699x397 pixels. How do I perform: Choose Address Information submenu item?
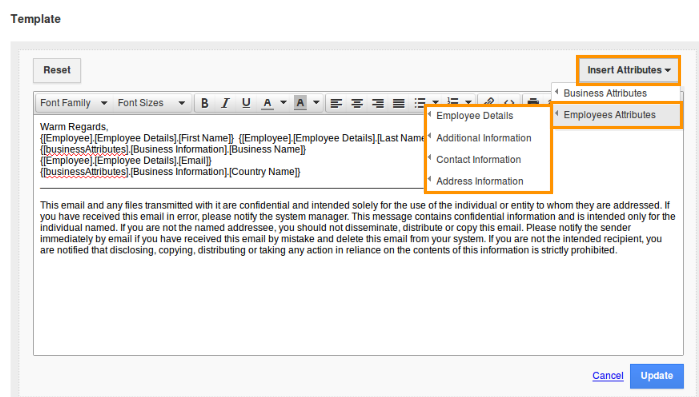click(489, 181)
